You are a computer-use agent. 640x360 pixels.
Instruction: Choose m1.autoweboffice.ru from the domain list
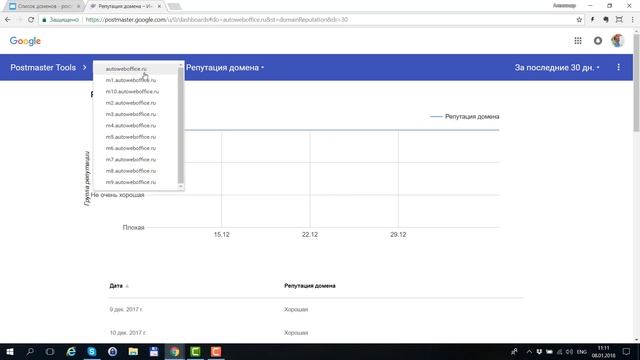click(135, 80)
